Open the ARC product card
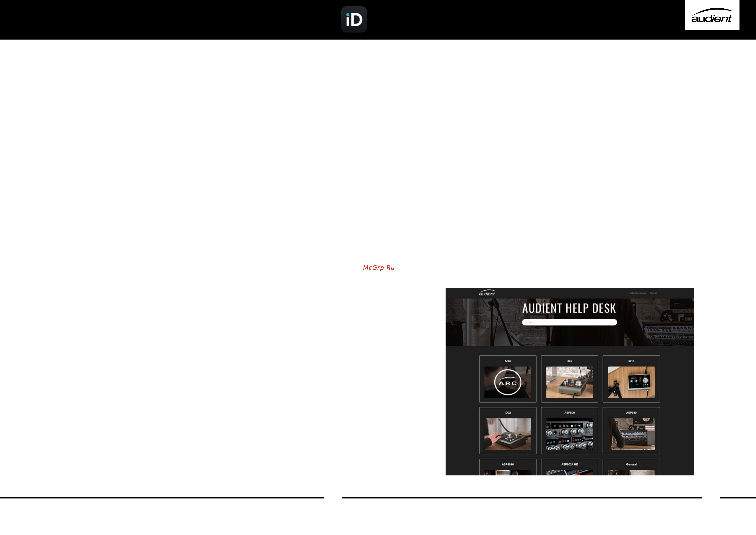The image size is (756, 535). point(508,379)
